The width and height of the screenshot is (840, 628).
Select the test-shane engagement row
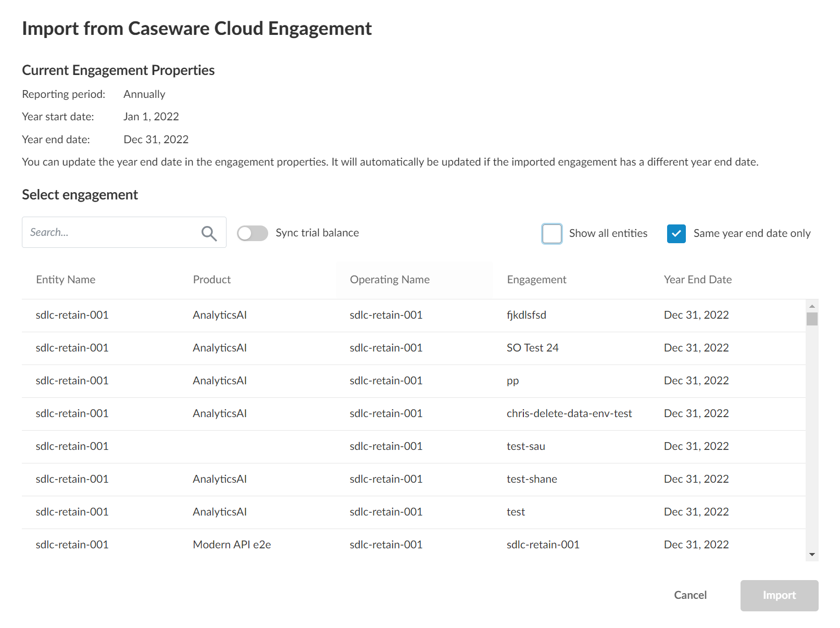(365, 479)
